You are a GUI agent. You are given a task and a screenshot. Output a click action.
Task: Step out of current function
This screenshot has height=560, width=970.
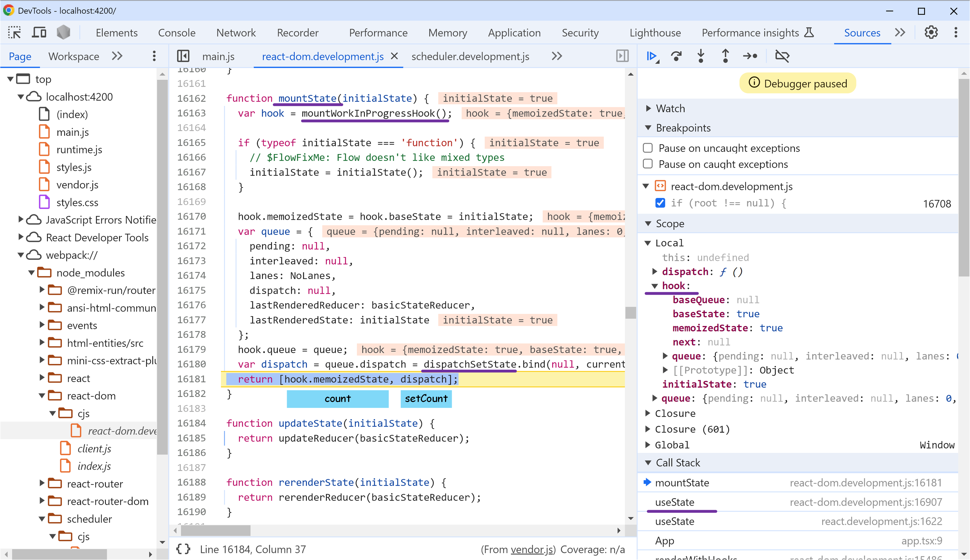tap(725, 56)
